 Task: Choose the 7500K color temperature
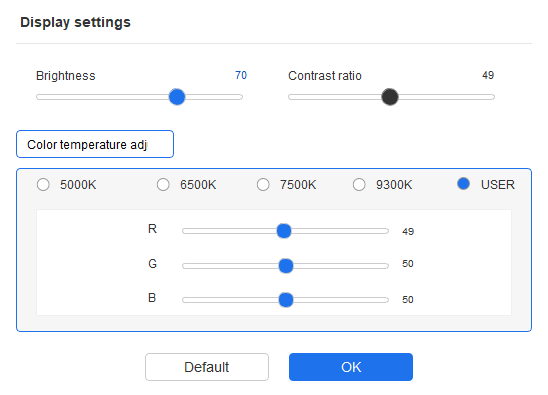click(x=263, y=185)
